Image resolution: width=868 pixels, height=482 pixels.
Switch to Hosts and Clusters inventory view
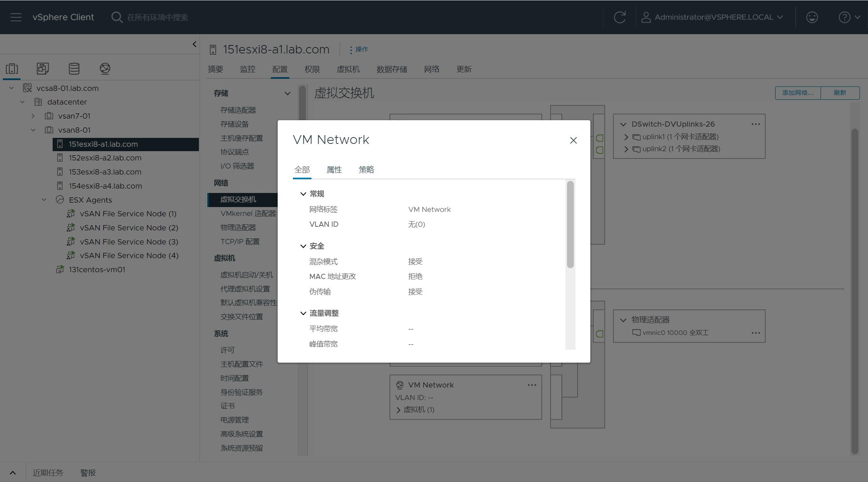12,69
